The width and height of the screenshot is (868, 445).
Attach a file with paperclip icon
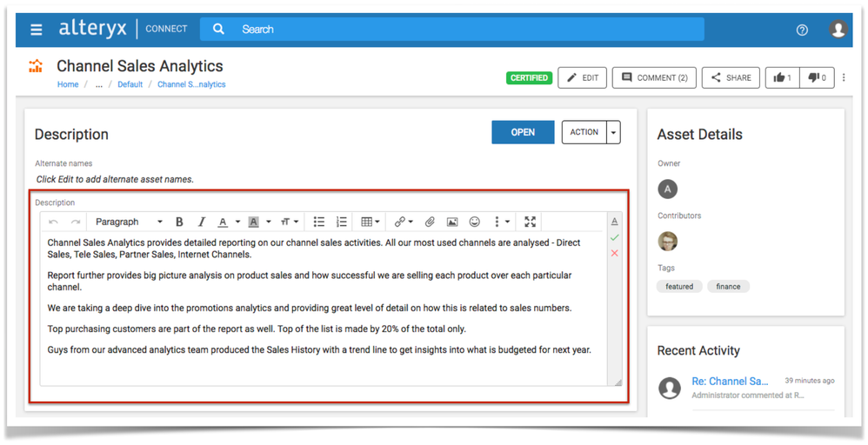pyautogui.click(x=430, y=222)
